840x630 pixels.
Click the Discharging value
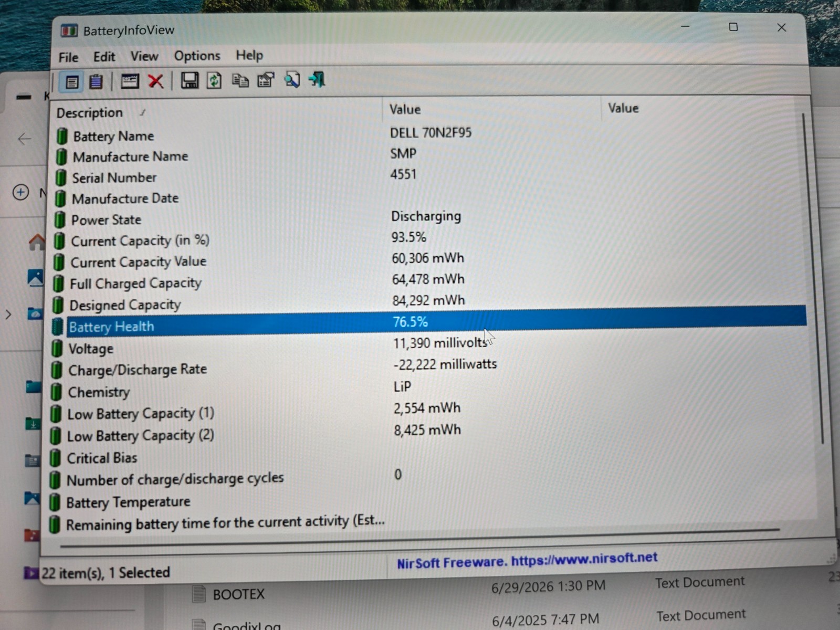click(426, 216)
